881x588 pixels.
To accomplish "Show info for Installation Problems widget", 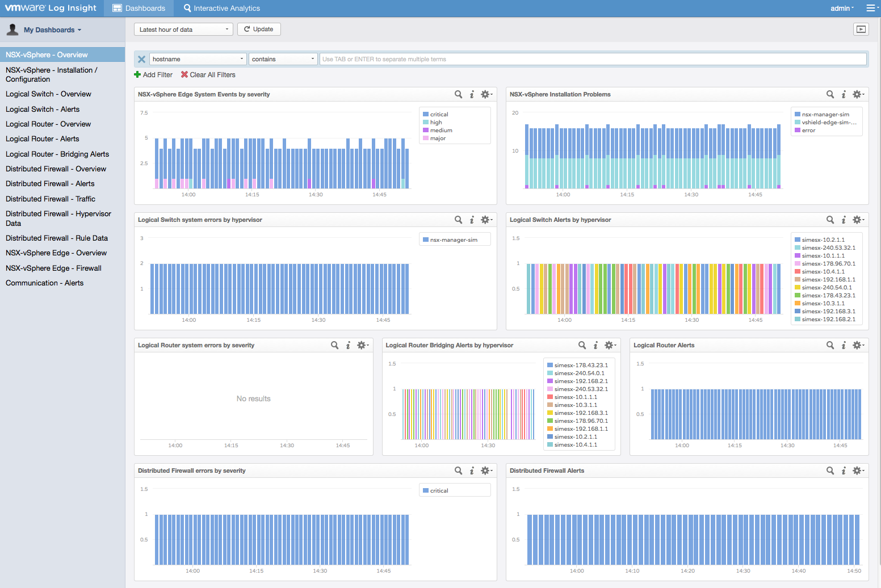I will [844, 94].
